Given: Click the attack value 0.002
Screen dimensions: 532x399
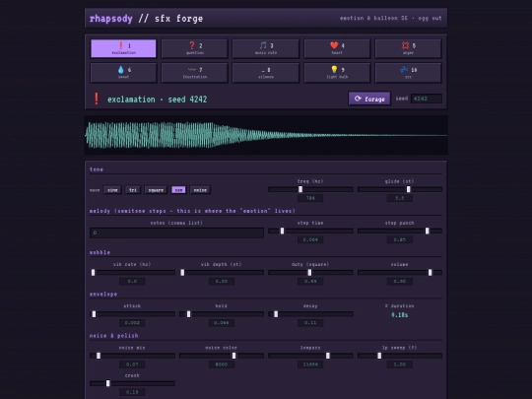Looking at the screenshot, I should point(132,323).
